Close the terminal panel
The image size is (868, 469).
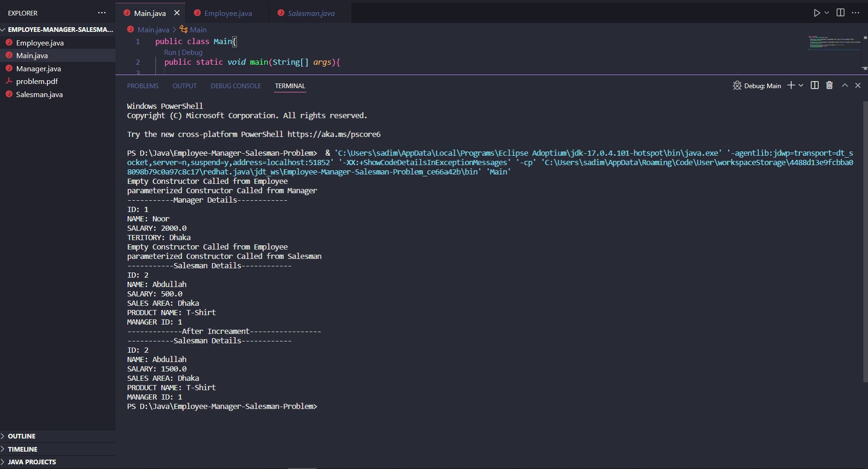[858, 85]
